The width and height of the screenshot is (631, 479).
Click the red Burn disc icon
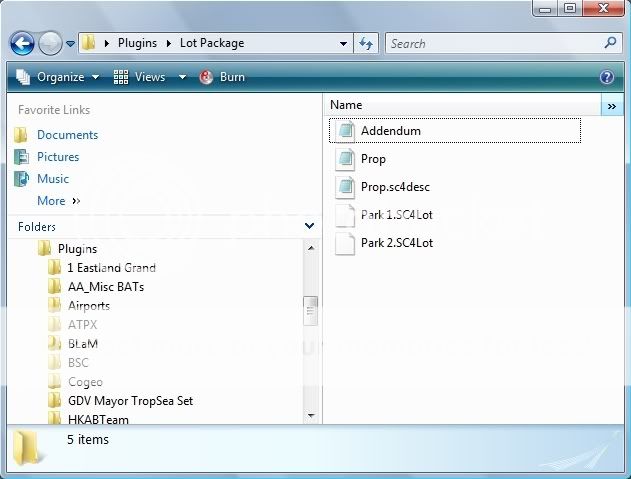click(x=206, y=77)
